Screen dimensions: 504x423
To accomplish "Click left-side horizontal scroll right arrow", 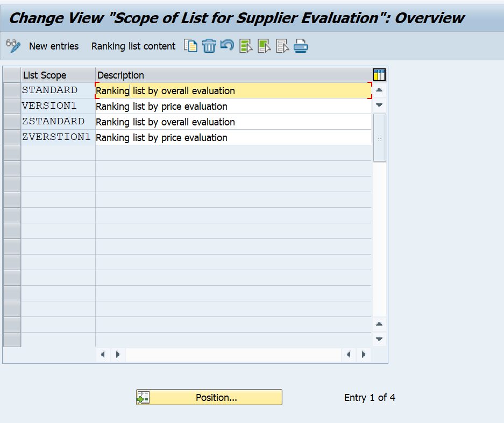I will [x=118, y=355].
